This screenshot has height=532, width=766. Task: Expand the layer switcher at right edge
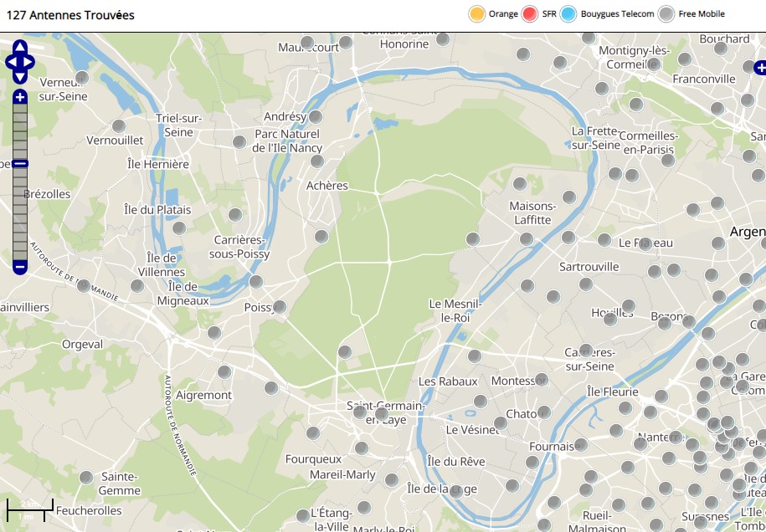coord(759,68)
